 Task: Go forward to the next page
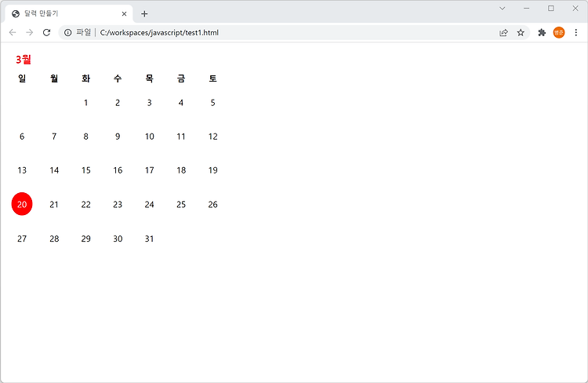[30, 33]
